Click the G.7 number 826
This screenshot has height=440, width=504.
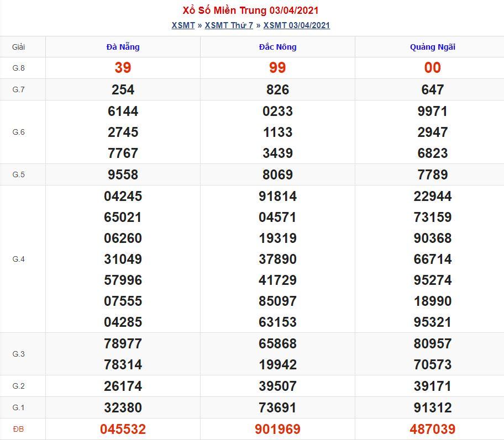click(x=278, y=89)
